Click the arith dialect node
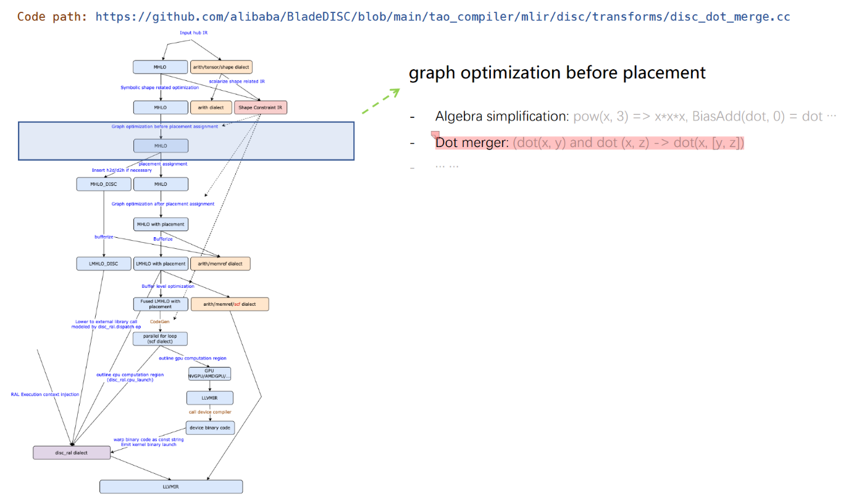This screenshot has width=851, height=504. (x=211, y=107)
